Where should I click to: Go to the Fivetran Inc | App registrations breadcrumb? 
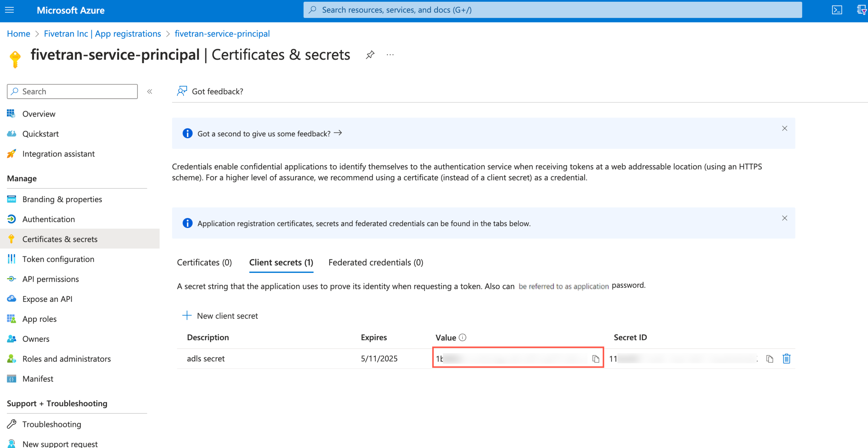pos(102,33)
